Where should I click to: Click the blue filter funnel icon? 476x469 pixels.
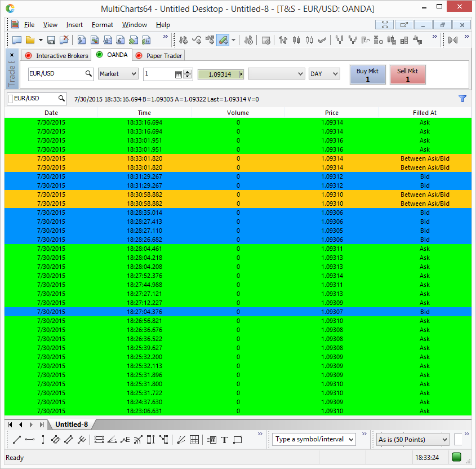tap(462, 99)
